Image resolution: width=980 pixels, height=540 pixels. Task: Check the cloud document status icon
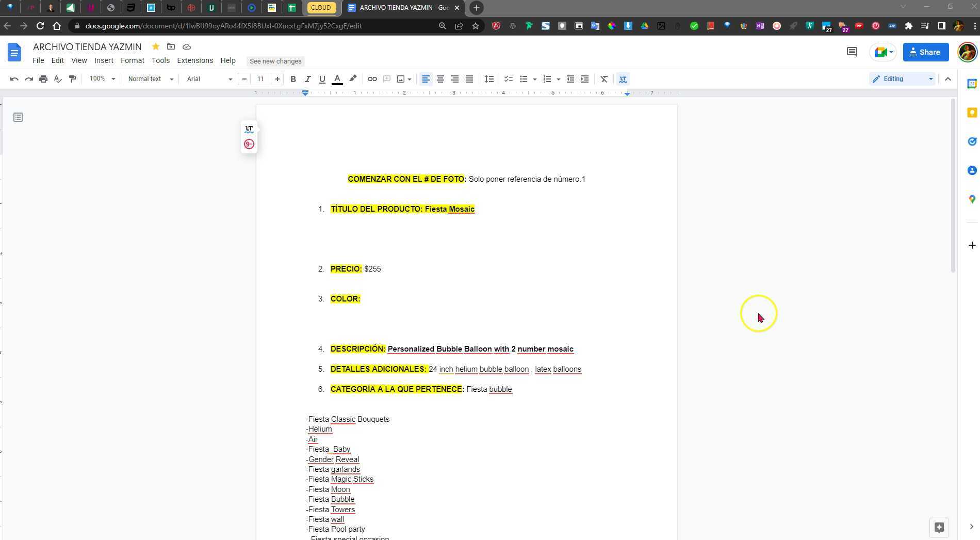[187, 46]
